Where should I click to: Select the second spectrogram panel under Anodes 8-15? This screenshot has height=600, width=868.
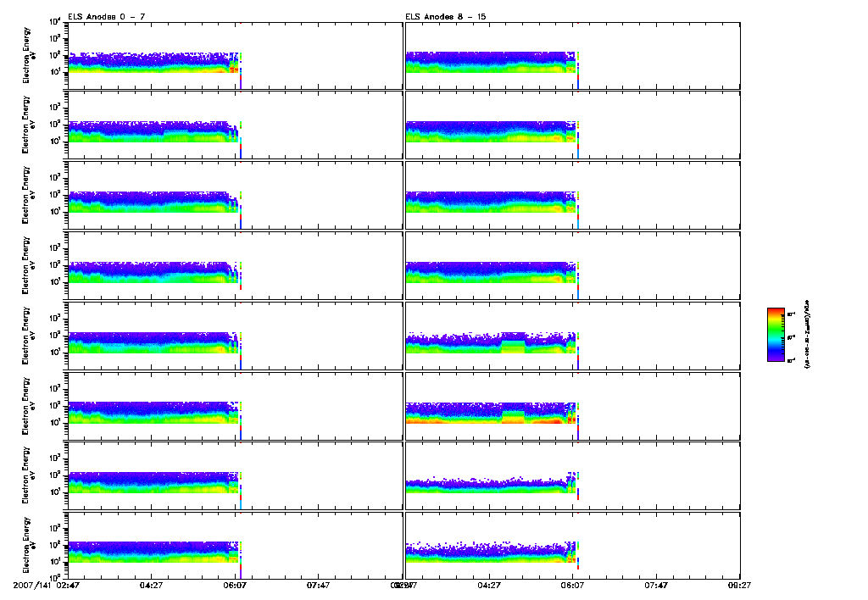(572, 125)
